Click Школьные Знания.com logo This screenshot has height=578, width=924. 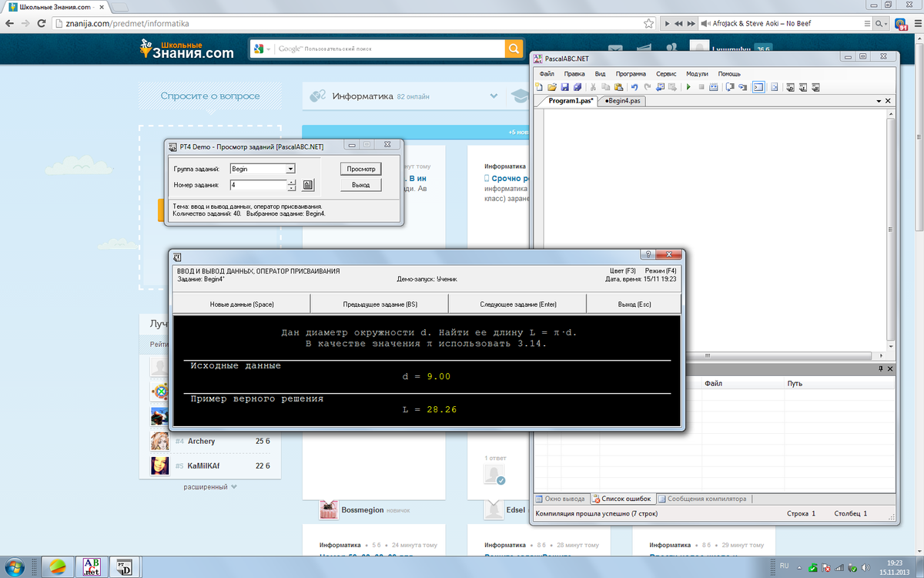coord(186,49)
